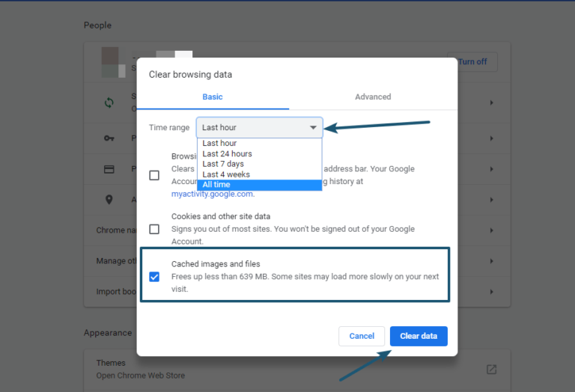Open Chrome Web Store external link icon
575x392 pixels.
491,370
